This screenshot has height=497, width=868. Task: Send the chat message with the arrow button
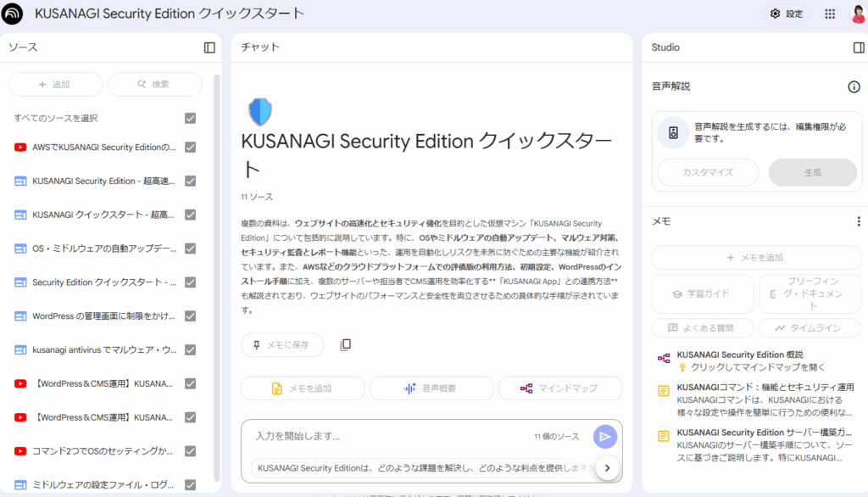click(605, 437)
